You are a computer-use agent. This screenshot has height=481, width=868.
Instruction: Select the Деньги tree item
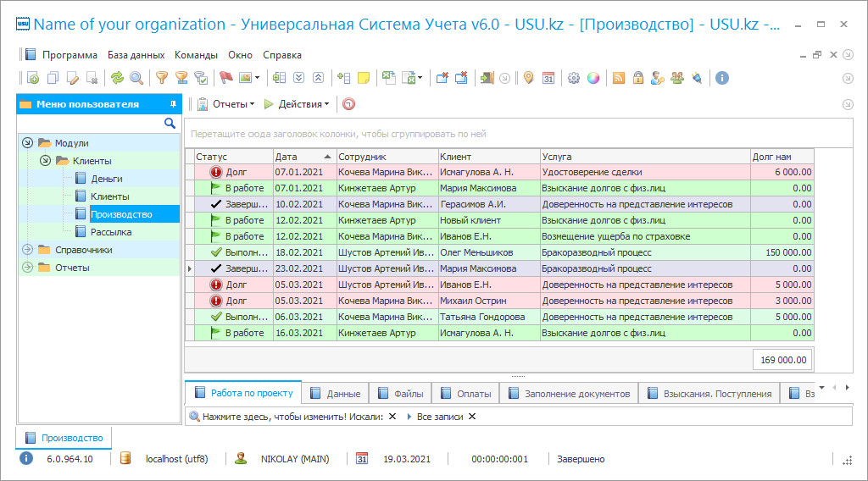pos(106,179)
